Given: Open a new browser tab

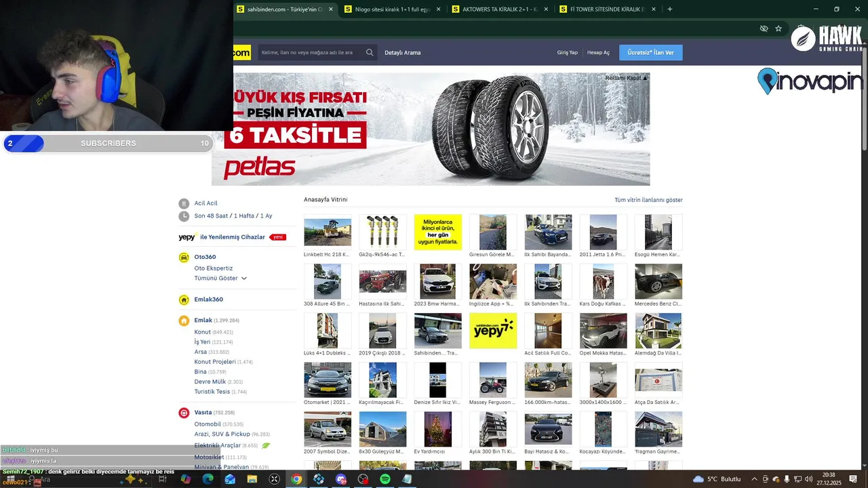Looking at the screenshot, I should [670, 9].
